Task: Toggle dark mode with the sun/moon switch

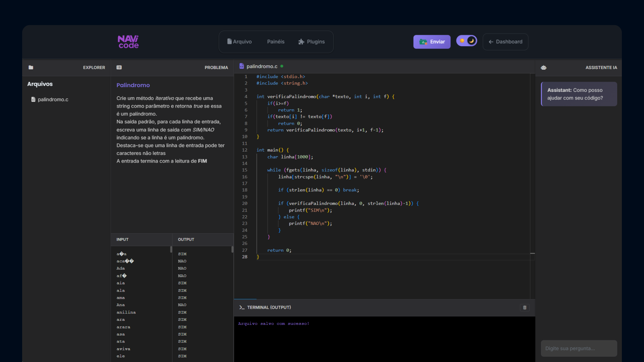Action: [466, 41]
